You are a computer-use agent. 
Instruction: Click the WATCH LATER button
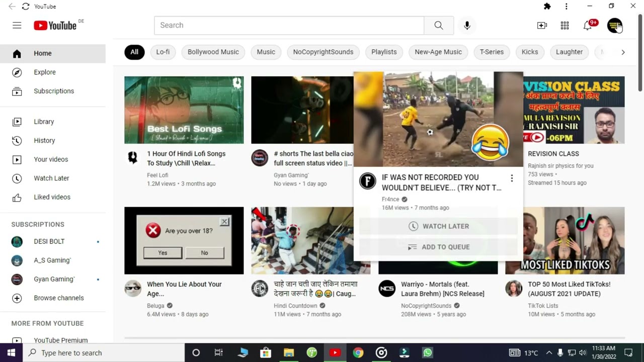tap(438, 226)
